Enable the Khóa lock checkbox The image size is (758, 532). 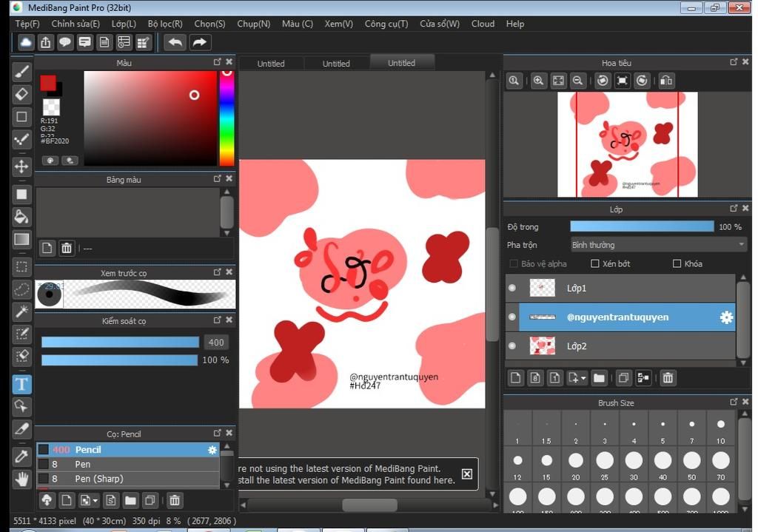click(x=677, y=264)
